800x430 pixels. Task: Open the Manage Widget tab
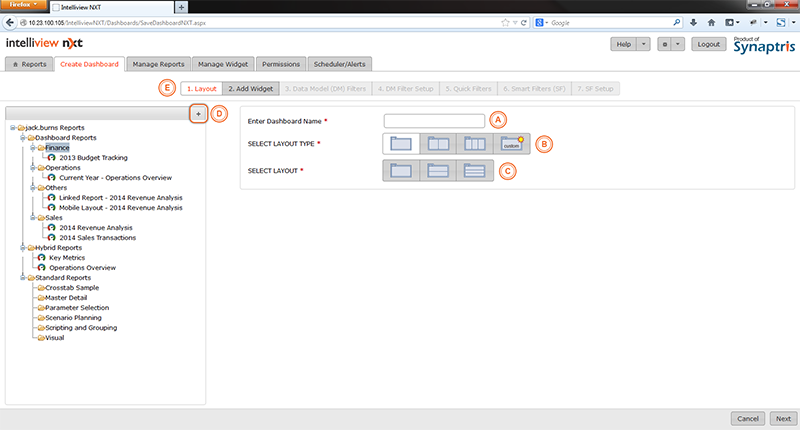[223, 64]
